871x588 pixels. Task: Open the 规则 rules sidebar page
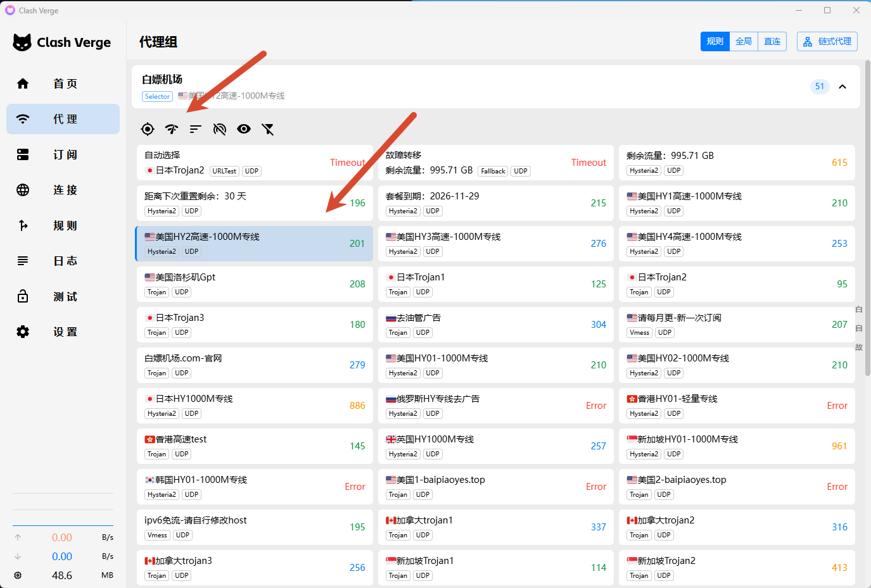(x=63, y=225)
